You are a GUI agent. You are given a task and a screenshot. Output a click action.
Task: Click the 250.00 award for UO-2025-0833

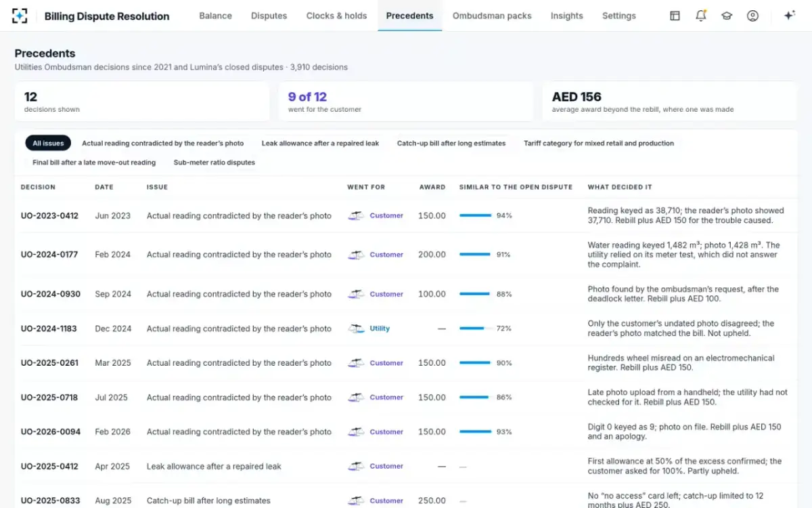432,501
